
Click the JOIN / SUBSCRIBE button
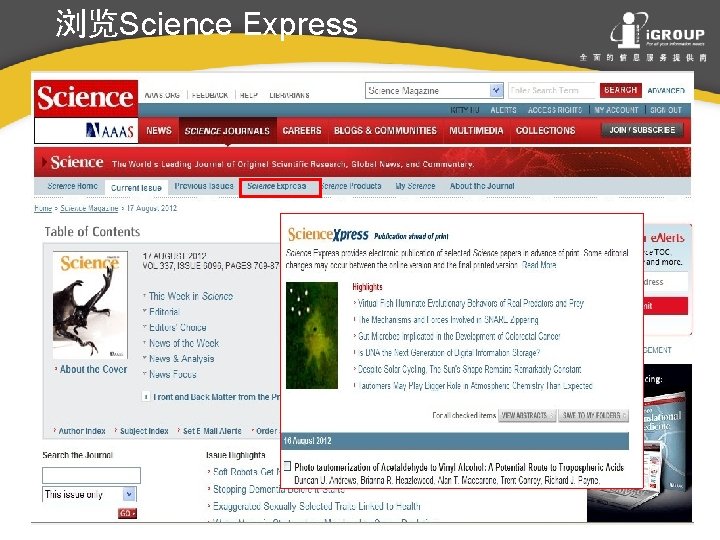click(642, 130)
